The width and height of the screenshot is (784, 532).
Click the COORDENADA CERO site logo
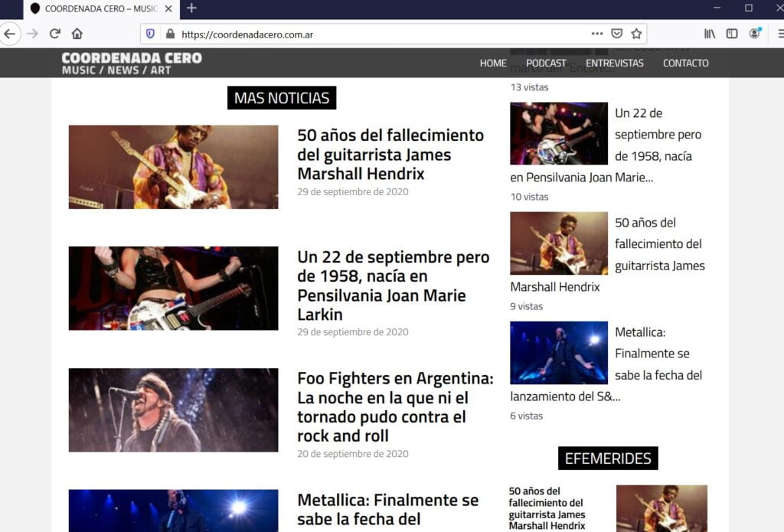(x=132, y=64)
